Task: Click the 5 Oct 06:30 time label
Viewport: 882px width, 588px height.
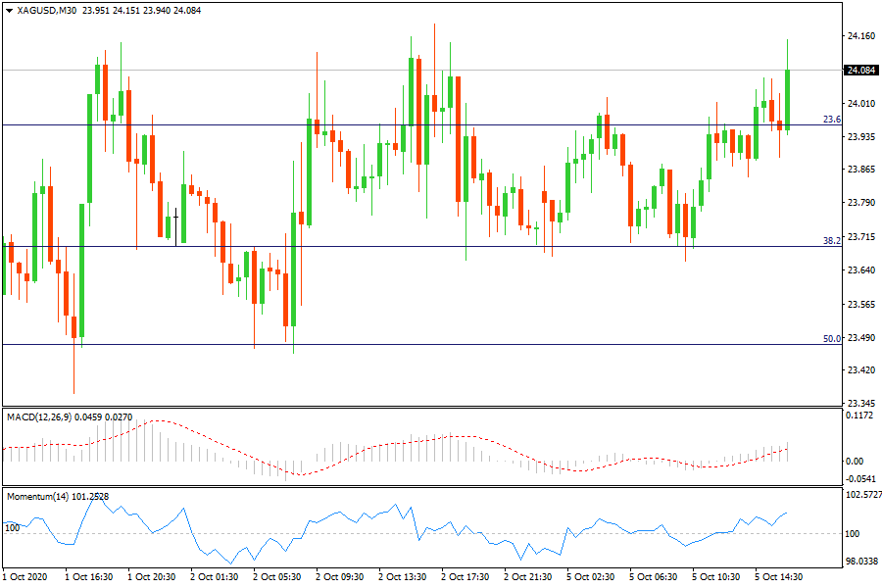Action: 654,578
